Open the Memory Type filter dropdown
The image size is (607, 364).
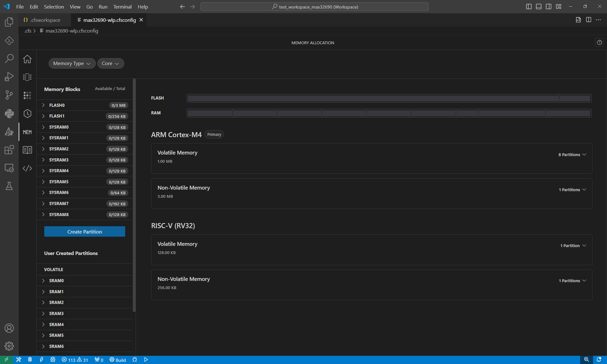(x=72, y=63)
